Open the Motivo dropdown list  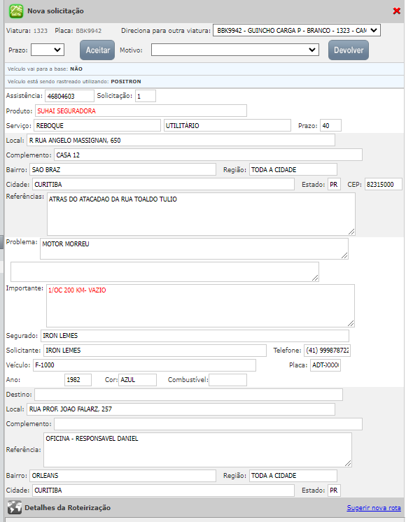coord(235,50)
